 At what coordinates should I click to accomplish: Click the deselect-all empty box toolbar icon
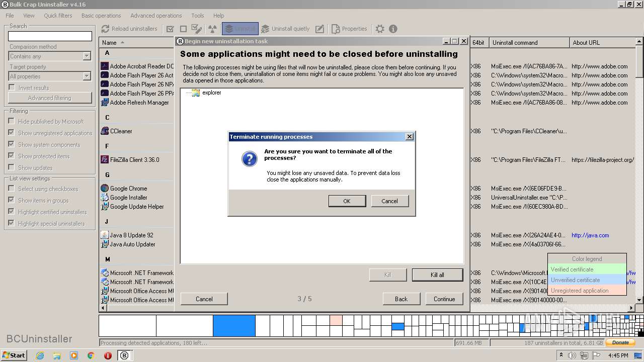[183, 29]
